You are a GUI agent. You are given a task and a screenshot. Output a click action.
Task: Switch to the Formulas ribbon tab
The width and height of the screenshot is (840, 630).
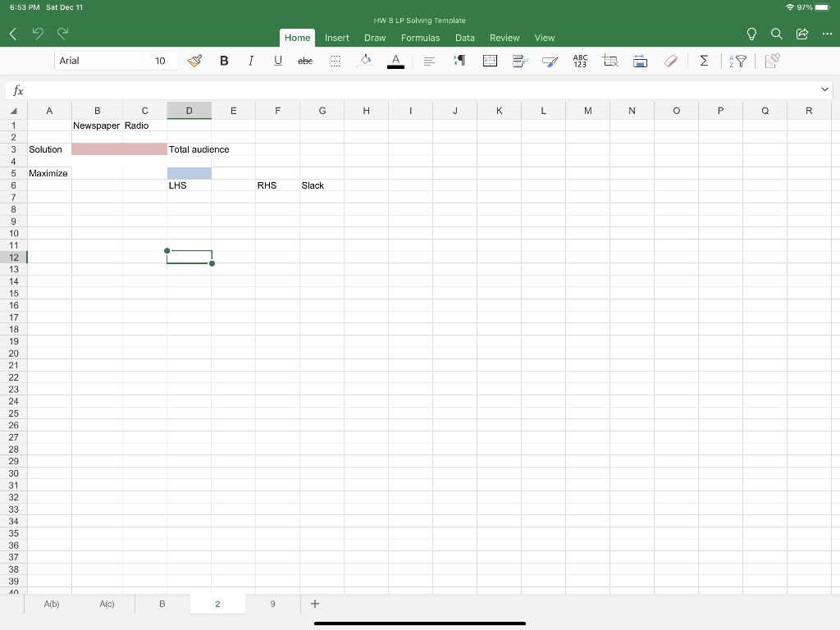point(421,38)
